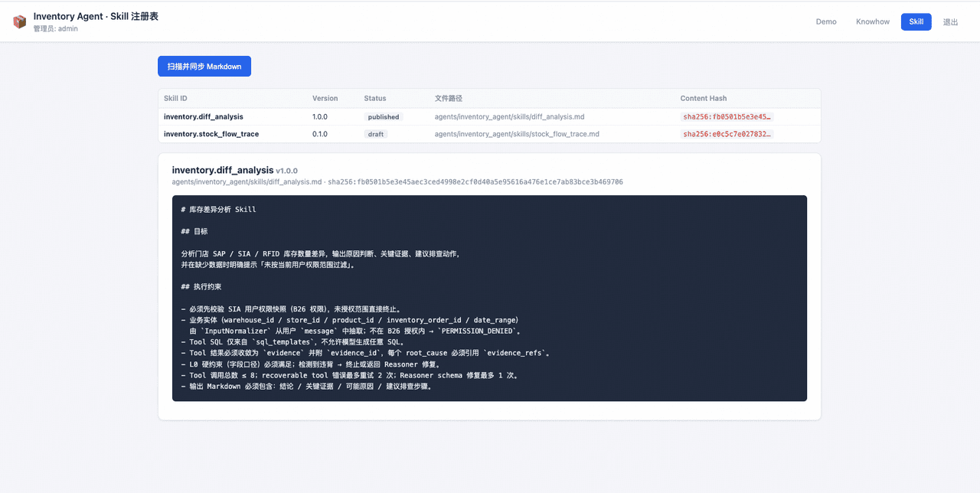Click the Inventory Agent · Skill 注册表 title
This screenshot has height=493, width=980.
click(x=96, y=16)
